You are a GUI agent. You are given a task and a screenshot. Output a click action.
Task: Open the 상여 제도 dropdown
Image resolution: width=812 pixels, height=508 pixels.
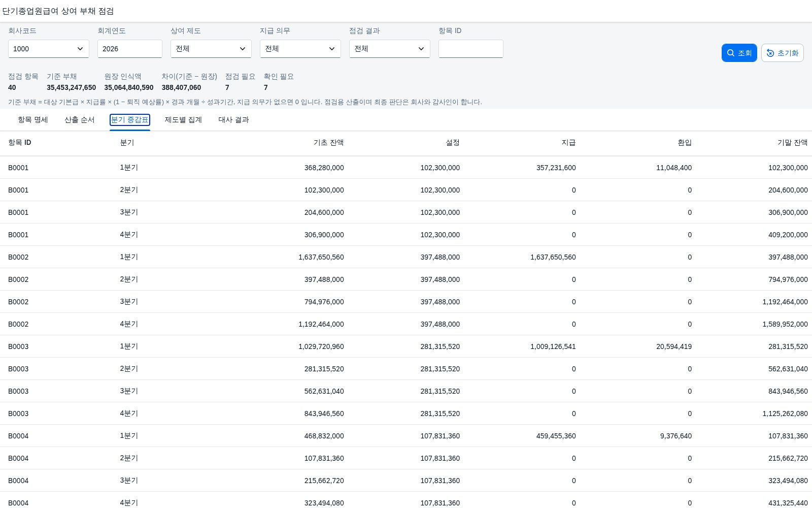click(x=211, y=49)
